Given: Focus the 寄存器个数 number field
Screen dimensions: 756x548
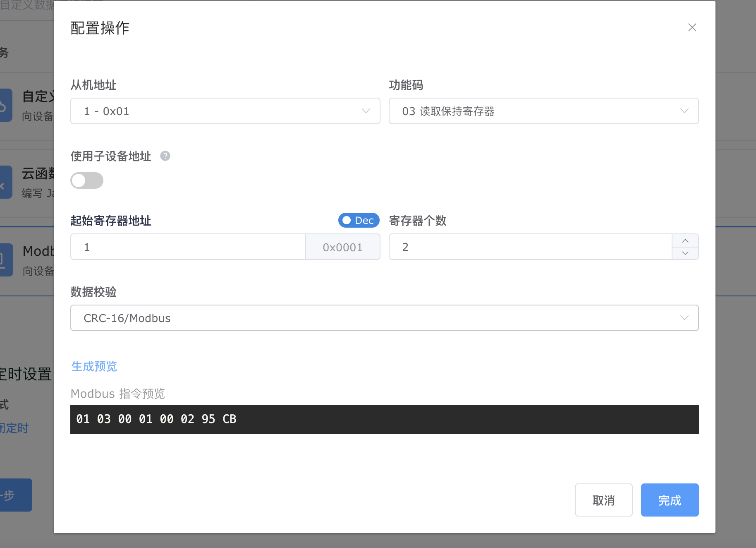Looking at the screenshot, I should coord(531,247).
